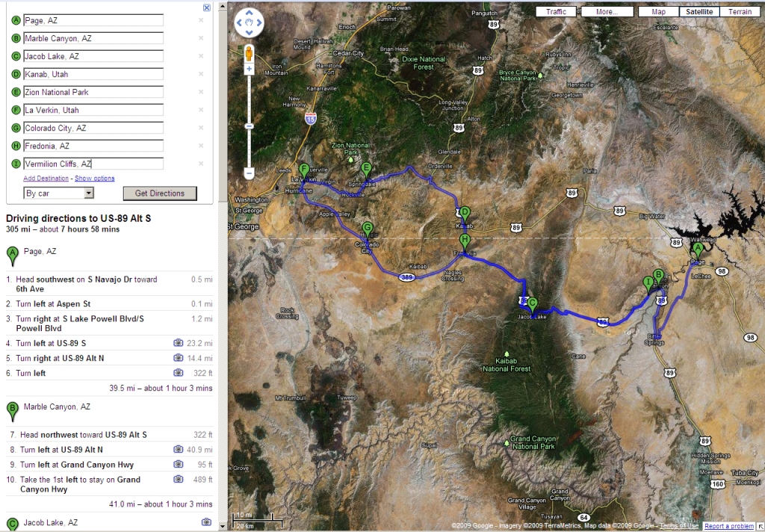Expand Show options link
This screenshot has width=765, height=532.
(x=95, y=179)
